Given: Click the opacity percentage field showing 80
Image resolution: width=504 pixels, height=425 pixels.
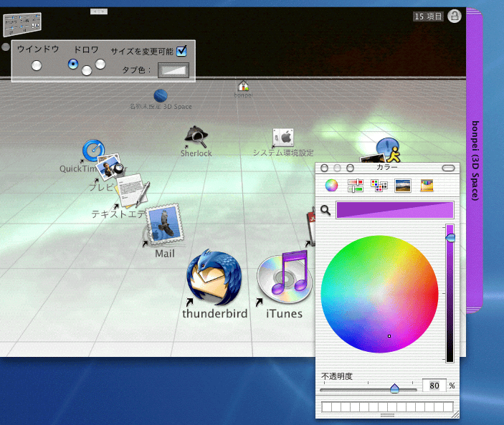Looking at the screenshot, I should point(434,386).
